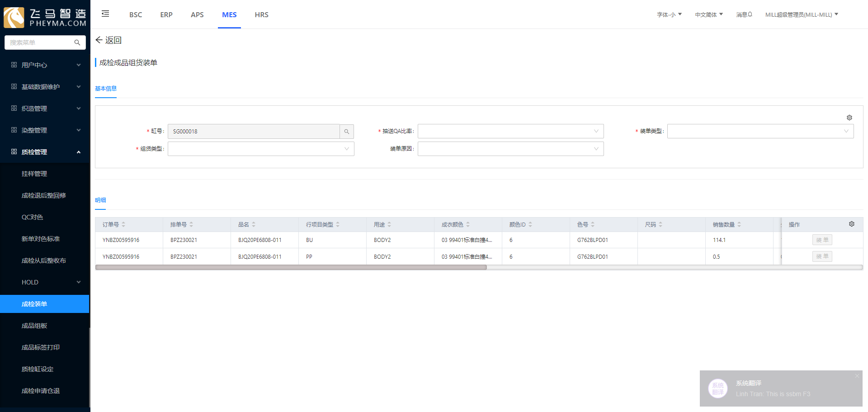Click 装单 button in the first row
The image size is (868, 412).
pyautogui.click(x=822, y=240)
